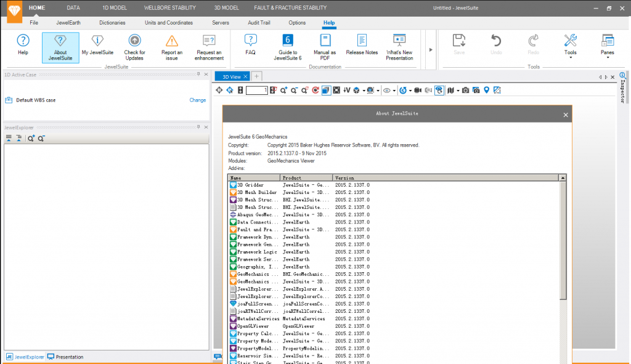This screenshot has width=631, height=364.
Task: Click the number input field in 3D View toolbar
Action: [x=257, y=90]
